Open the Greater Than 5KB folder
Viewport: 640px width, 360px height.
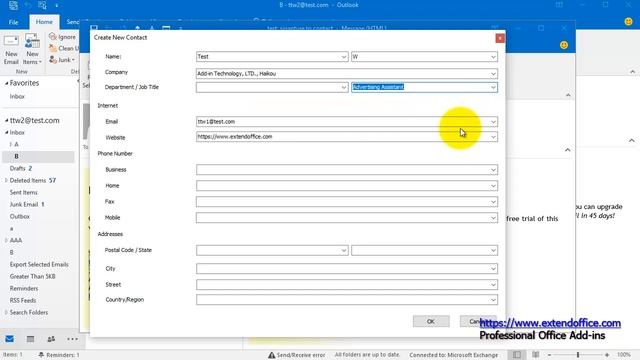33,277
